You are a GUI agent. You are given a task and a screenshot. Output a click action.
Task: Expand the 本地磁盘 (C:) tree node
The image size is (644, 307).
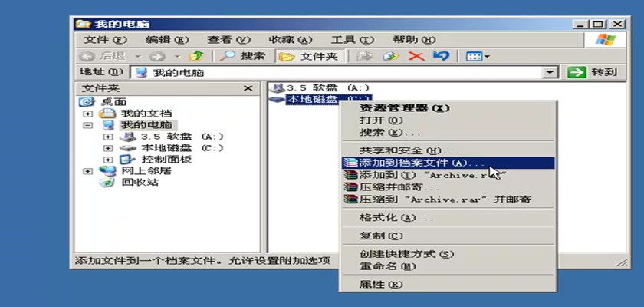coord(107,148)
